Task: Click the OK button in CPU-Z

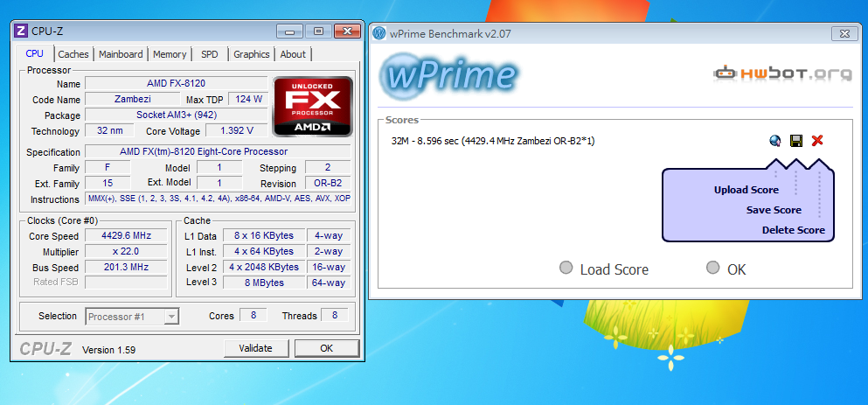Action: click(x=327, y=348)
